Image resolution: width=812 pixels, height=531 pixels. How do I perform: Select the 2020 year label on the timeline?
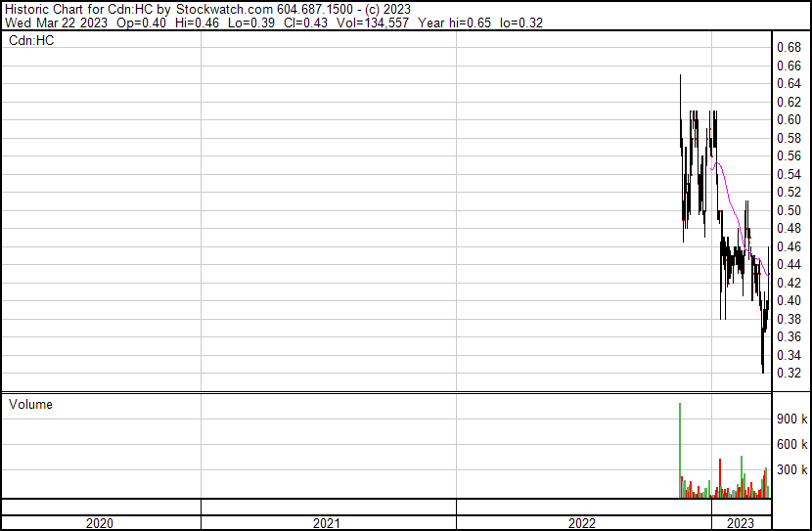(x=100, y=523)
